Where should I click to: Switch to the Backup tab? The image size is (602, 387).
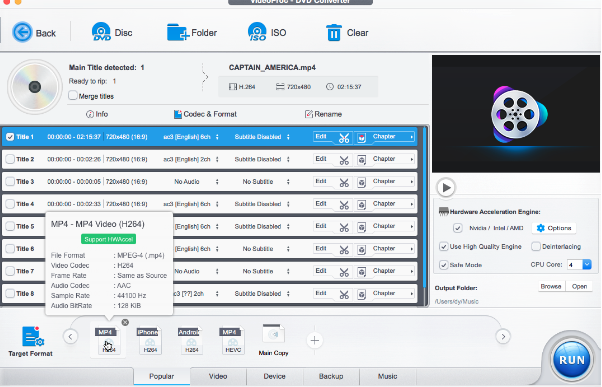(331, 376)
